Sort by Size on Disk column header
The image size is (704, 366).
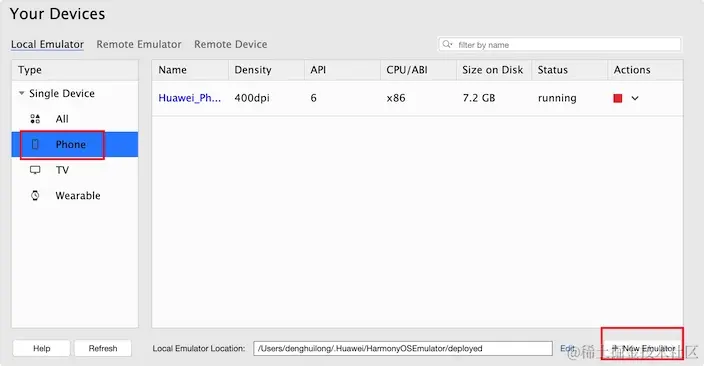click(493, 70)
